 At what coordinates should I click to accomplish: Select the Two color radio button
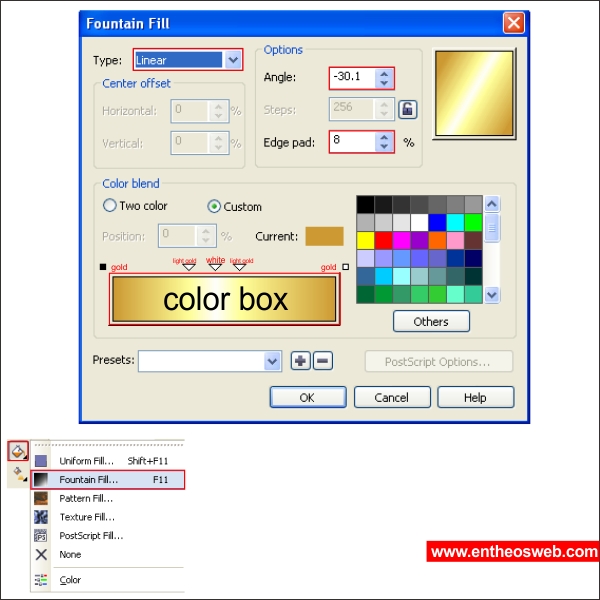coord(110,206)
